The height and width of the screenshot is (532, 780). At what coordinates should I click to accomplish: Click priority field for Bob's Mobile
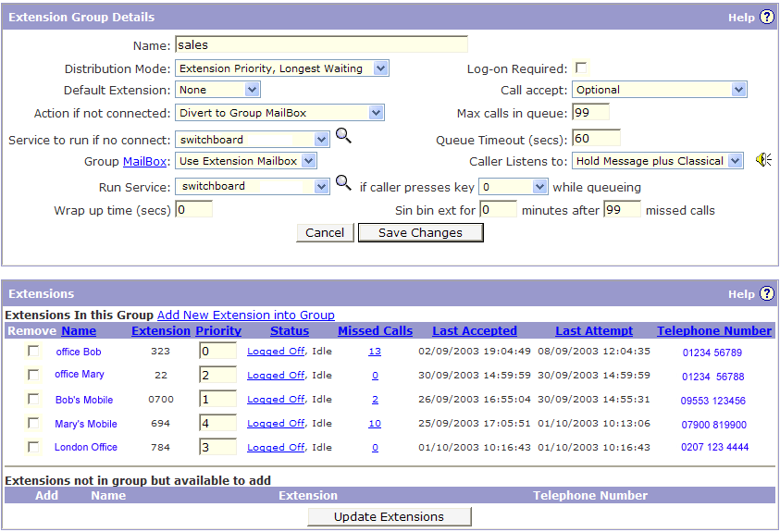[x=217, y=398]
